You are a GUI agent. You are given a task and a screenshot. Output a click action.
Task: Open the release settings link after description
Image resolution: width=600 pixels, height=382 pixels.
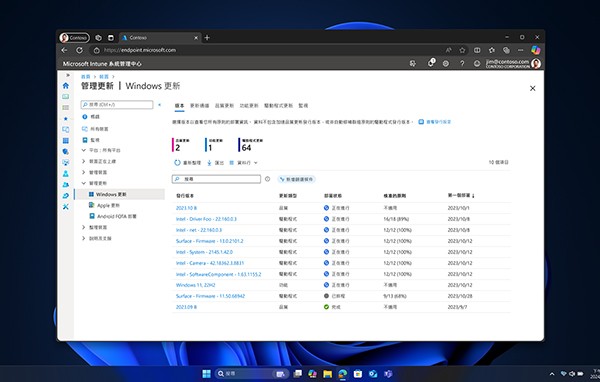pyautogui.click(x=435, y=122)
